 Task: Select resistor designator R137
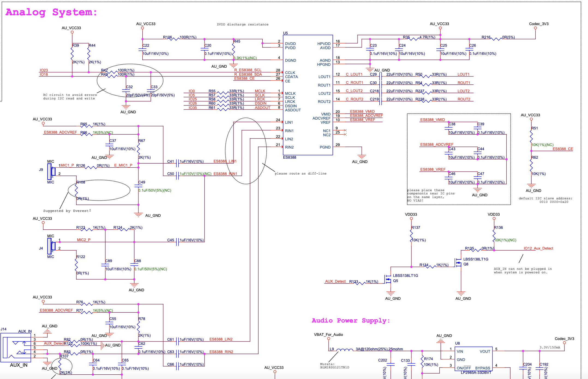coord(416,227)
